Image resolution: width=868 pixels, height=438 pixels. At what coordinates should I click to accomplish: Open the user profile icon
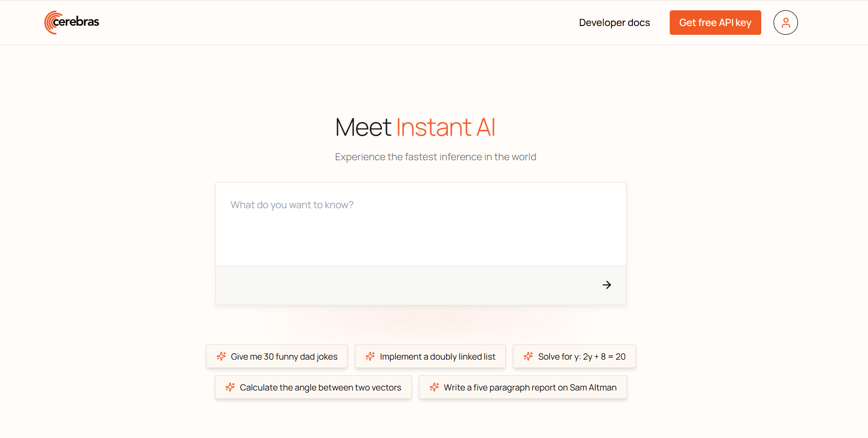coord(785,23)
